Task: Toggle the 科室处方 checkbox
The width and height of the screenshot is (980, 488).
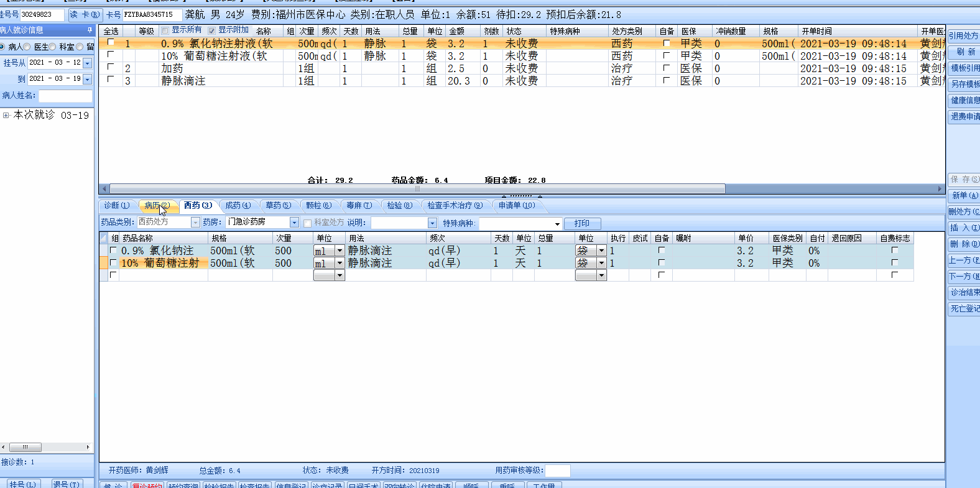Action: point(307,223)
